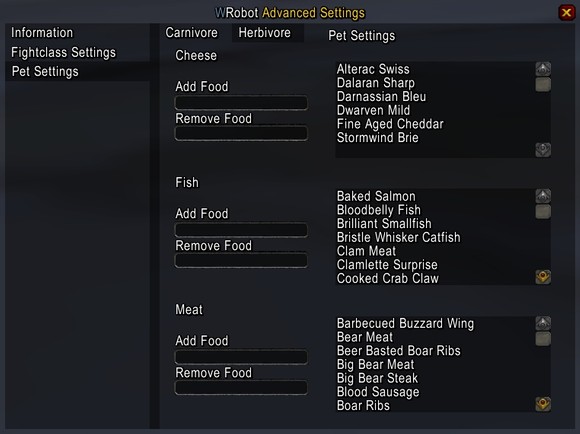Select Stormwind Brie in Cheese list

point(378,138)
